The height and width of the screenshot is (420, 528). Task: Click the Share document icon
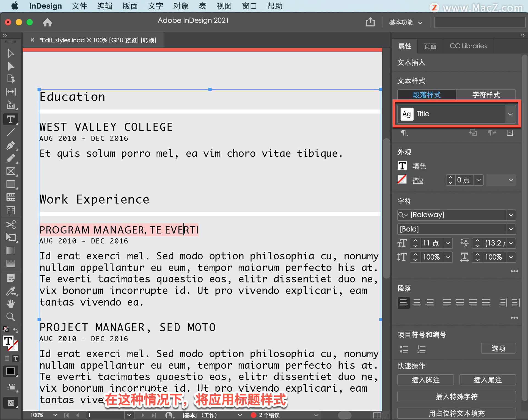[370, 22]
